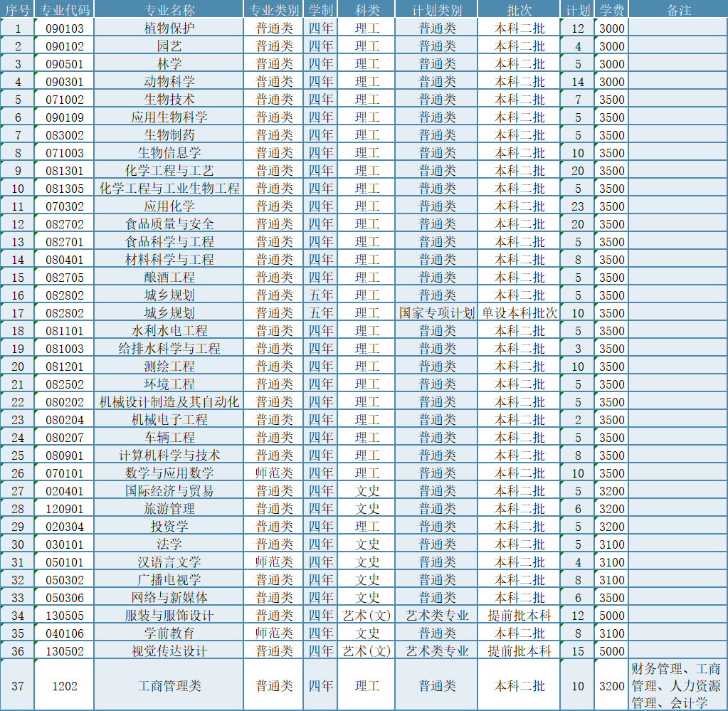Select the 生物制药 cell
The height and width of the screenshot is (711, 728).
169,135
